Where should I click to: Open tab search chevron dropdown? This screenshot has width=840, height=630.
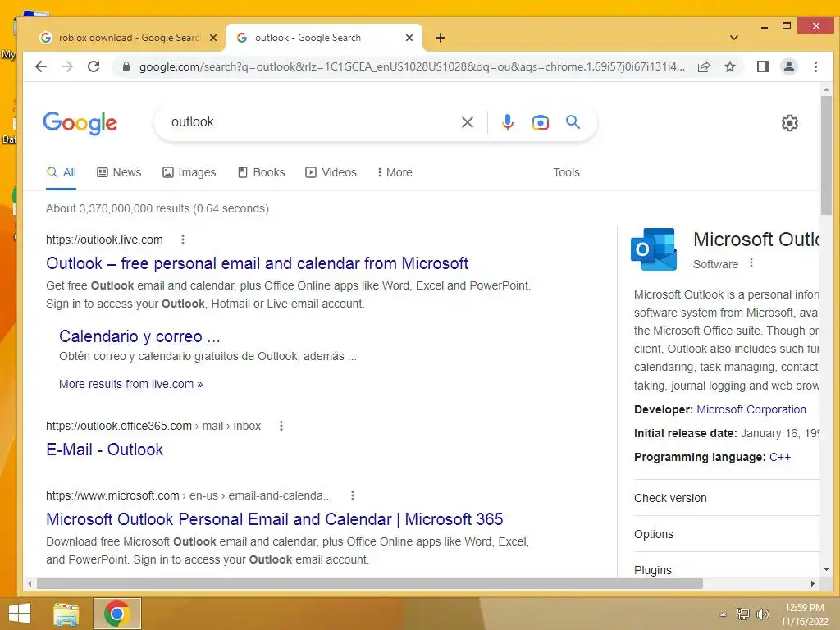coord(734,38)
